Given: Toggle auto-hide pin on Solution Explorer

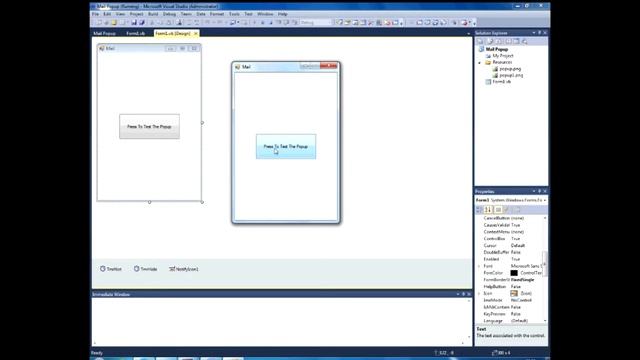Looking at the screenshot, I should tap(539, 33).
